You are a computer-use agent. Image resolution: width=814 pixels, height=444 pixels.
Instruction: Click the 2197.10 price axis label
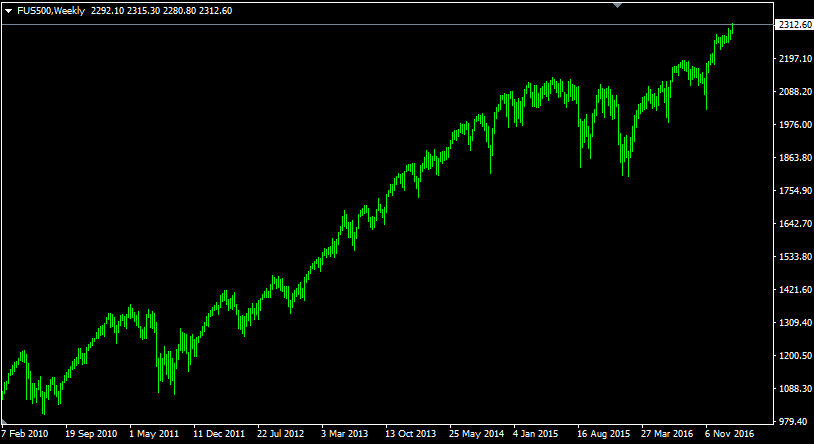795,59
